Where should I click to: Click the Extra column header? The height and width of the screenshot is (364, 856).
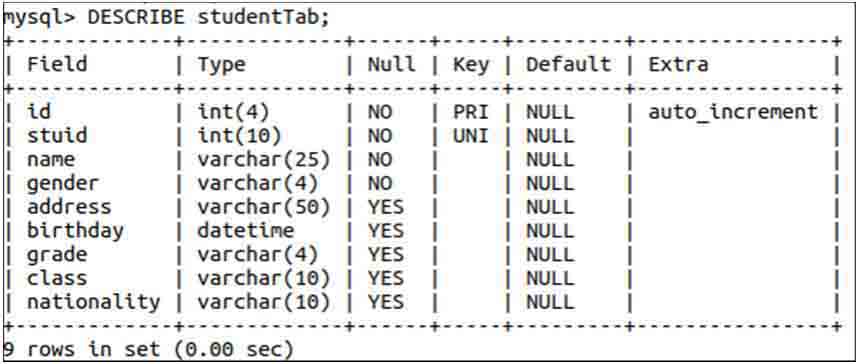coord(679,64)
